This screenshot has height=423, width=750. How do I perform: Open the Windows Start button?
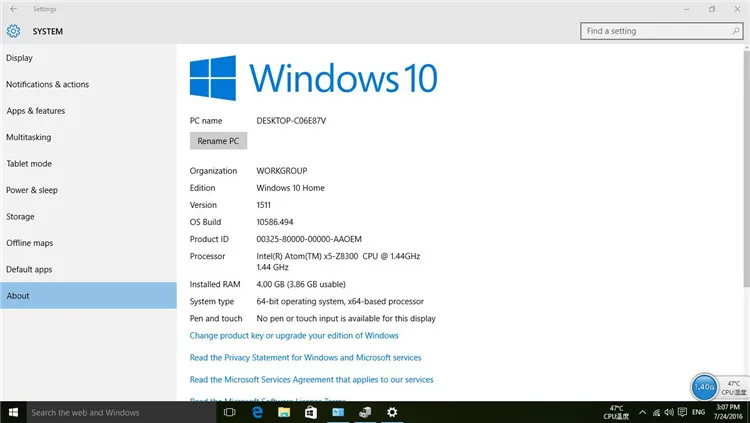point(13,412)
